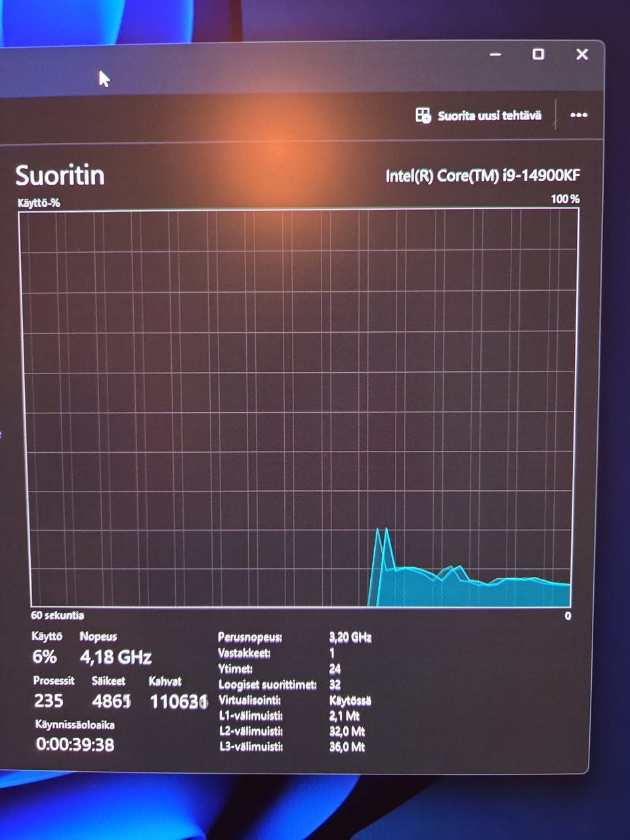The height and width of the screenshot is (840, 630).
Task: Click the Loogiset suorittimet value 32
Action: [x=335, y=684]
